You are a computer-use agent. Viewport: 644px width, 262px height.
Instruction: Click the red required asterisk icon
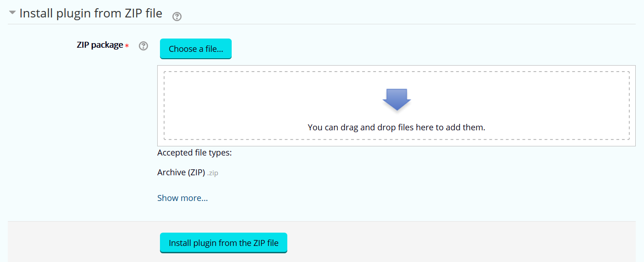coord(127,46)
